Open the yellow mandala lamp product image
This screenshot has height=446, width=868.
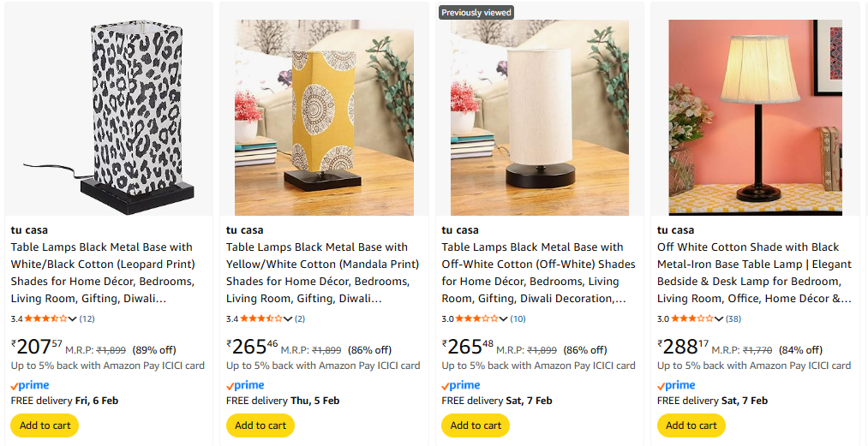click(324, 117)
